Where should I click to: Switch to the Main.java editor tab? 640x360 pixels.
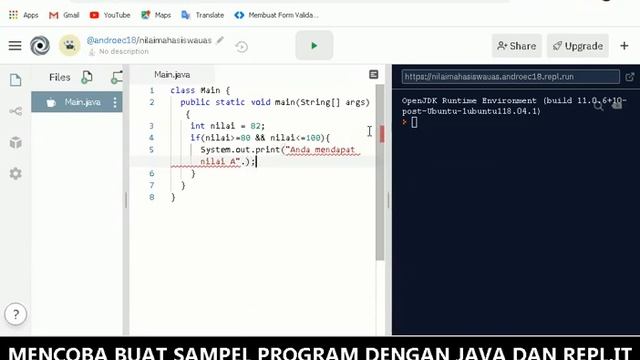click(172, 75)
